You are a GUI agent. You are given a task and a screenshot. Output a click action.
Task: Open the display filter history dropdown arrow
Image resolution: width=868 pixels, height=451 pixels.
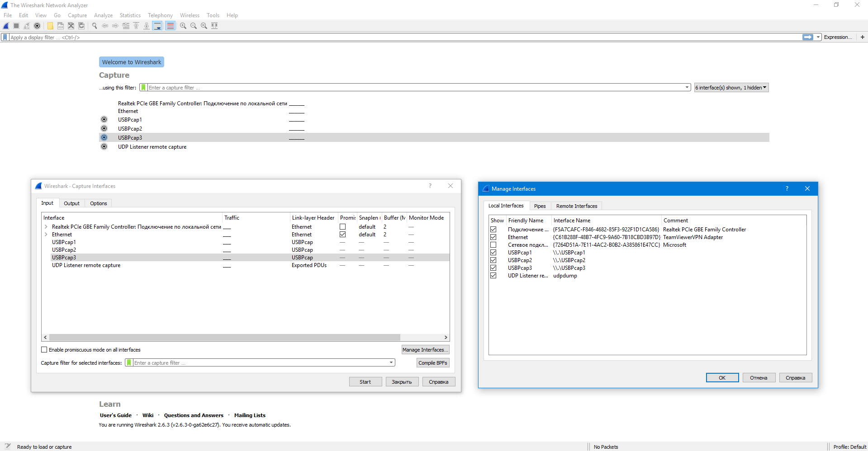coord(818,37)
